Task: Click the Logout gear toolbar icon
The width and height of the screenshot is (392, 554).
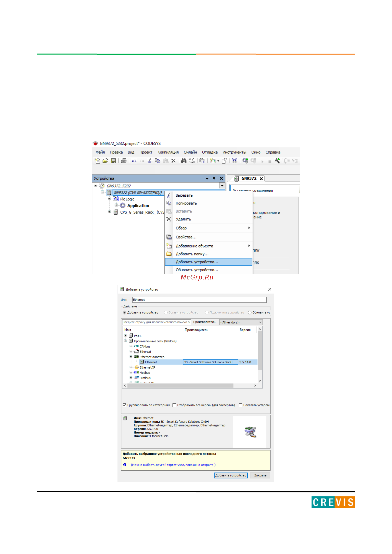Action: [x=253, y=161]
